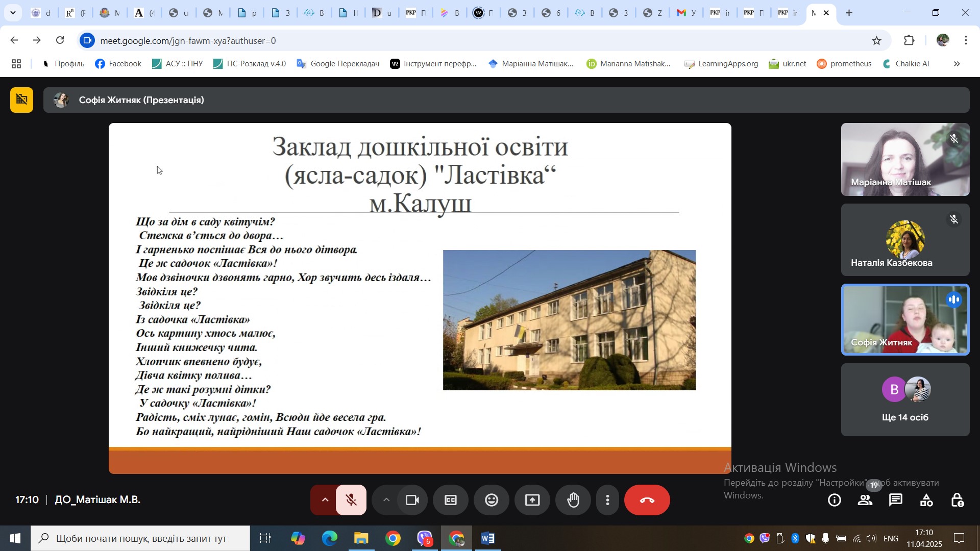This screenshot has width=980, height=551.
Task: Open the tab search dropdown arrow
Action: point(13,13)
